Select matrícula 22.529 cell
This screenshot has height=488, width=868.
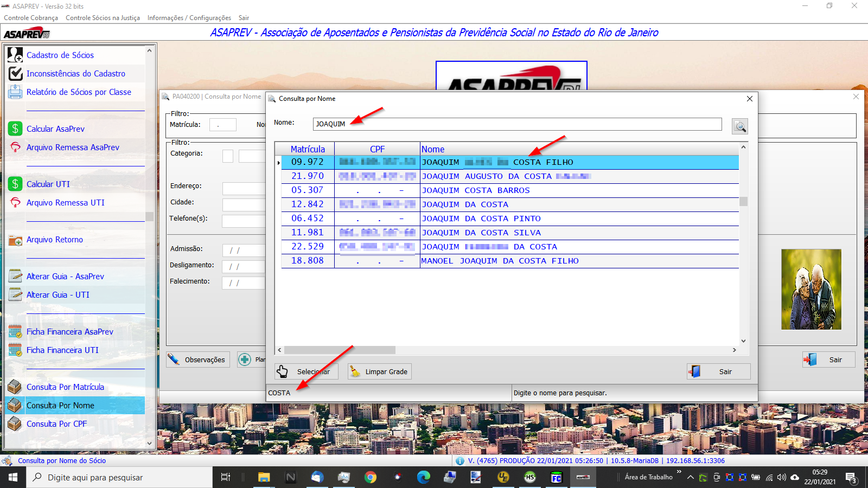pos(308,247)
